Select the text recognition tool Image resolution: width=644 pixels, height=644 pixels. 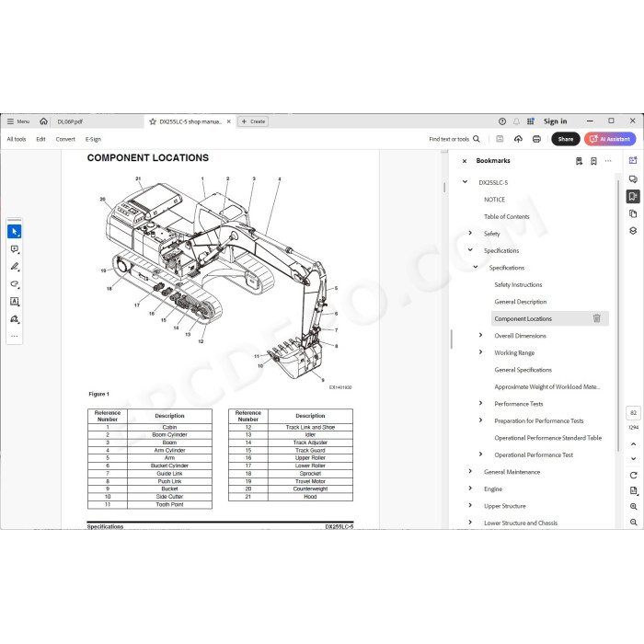[x=15, y=302]
